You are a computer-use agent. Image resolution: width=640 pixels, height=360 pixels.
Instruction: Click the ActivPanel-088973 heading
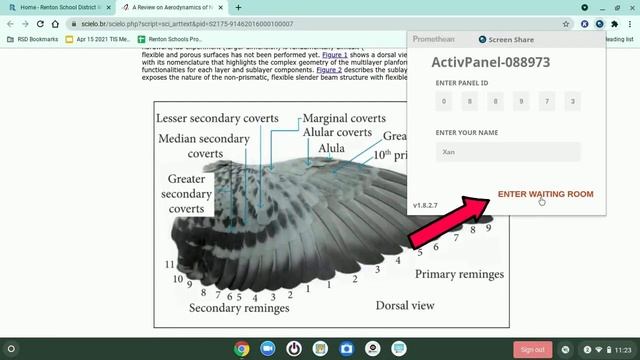pos(491,62)
